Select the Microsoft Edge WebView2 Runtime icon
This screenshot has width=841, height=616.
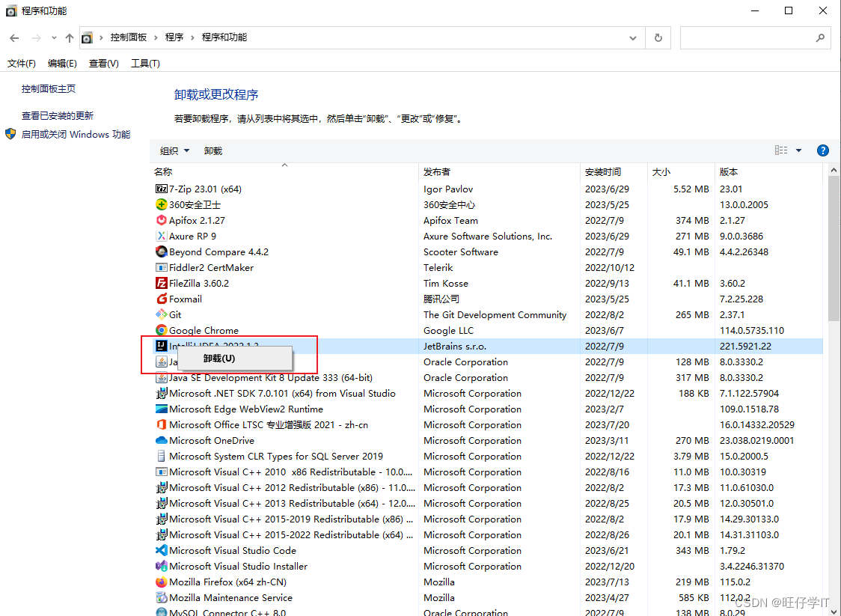161,409
